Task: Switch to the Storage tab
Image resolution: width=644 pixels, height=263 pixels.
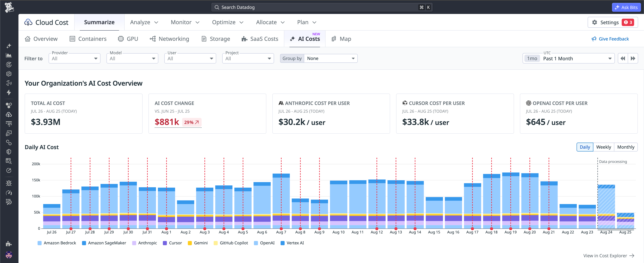Action: (216, 39)
